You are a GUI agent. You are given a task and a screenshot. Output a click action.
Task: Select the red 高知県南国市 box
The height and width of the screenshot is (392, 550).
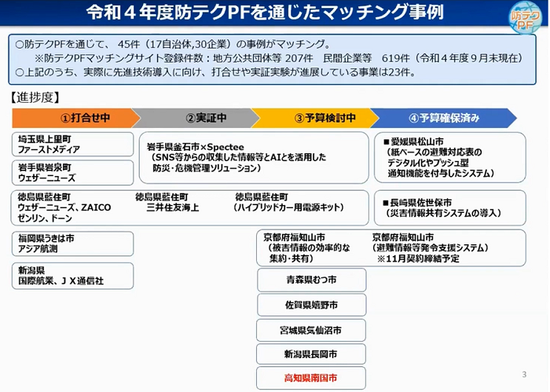[311, 378]
